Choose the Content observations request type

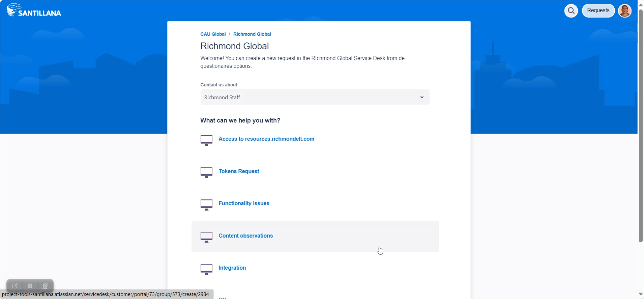click(x=245, y=236)
